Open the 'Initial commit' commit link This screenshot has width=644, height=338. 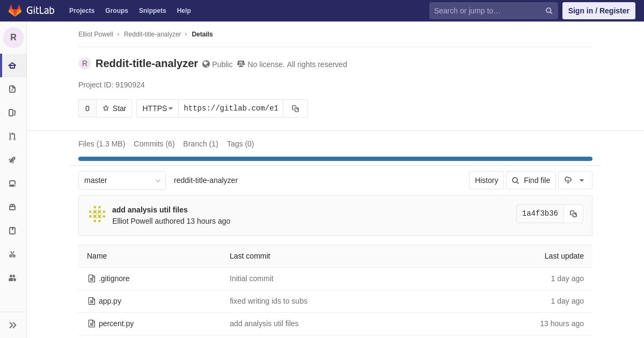[x=252, y=278]
